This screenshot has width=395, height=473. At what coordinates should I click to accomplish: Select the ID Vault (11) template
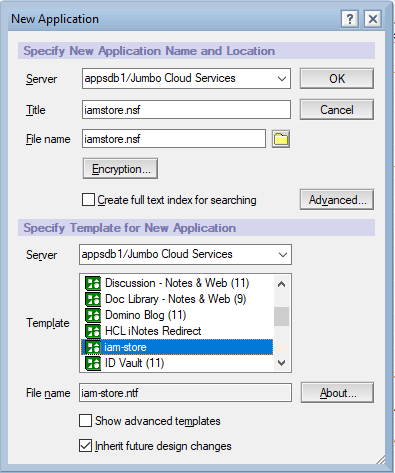[x=134, y=363]
